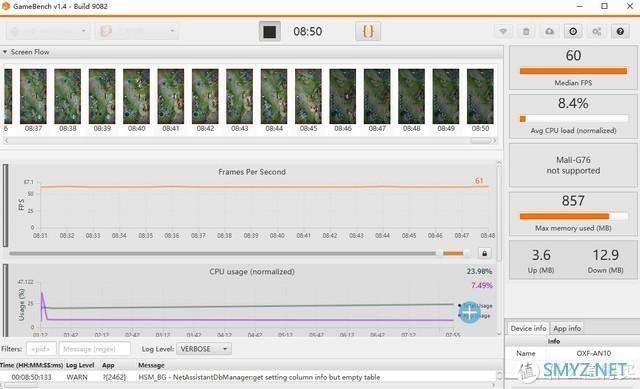640x389 pixels.
Task: Open the Log Level VERBOSE dropdown
Action: (x=204, y=349)
